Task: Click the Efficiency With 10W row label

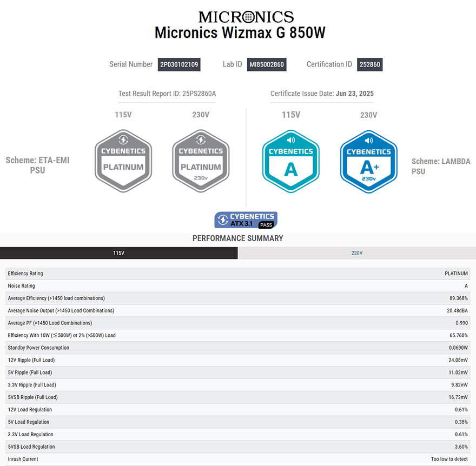Action: pos(62,335)
